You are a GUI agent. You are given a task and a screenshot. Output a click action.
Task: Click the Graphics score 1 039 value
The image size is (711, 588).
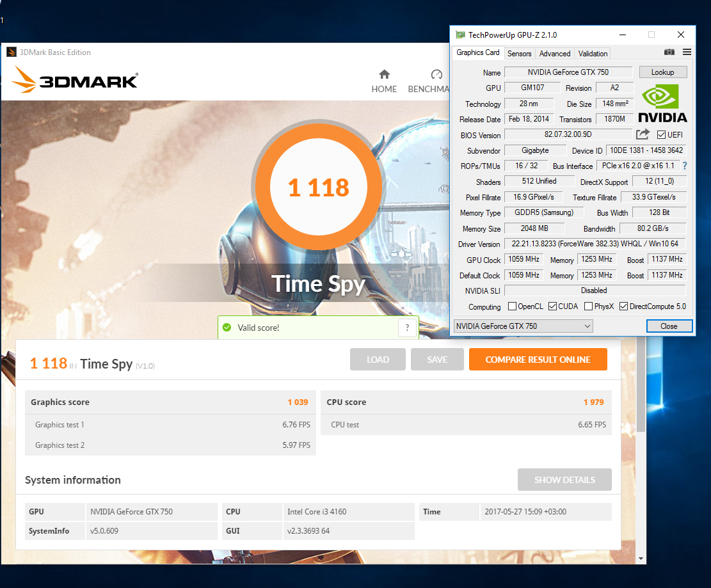[x=298, y=402]
